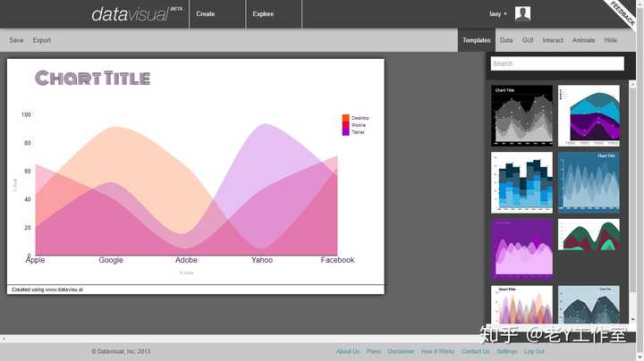Image resolution: width=644 pixels, height=361 pixels.
Task: Click the Apple axis label
Action: coord(35,260)
